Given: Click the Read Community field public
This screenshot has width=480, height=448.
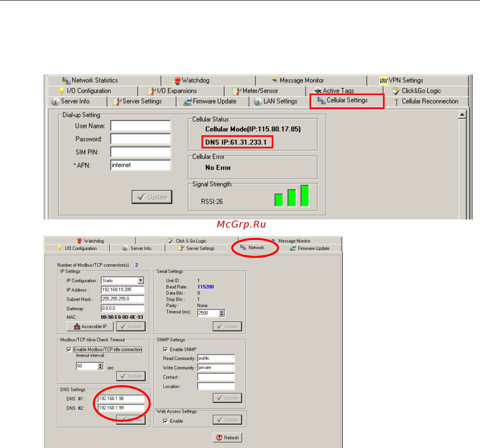Looking at the screenshot, I should pos(216,358).
